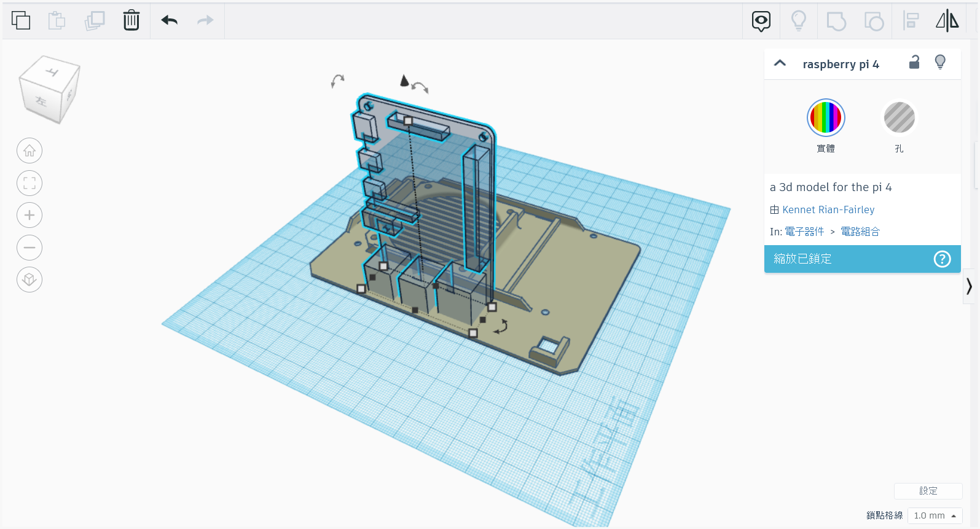Open snap grid 1.0 mm dropdown
The height and width of the screenshot is (529, 980).
935,515
